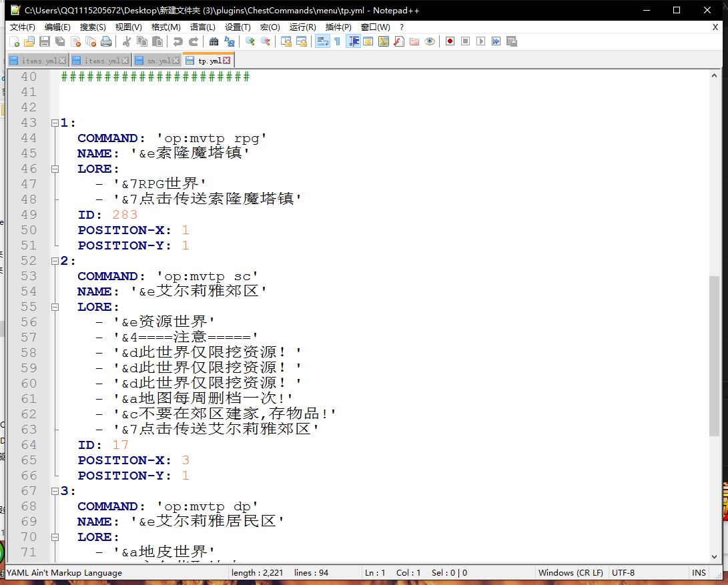This screenshot has width=728, height=585.
Task: Cut selection with the scissors icon
Action: (x=126, y=42)
